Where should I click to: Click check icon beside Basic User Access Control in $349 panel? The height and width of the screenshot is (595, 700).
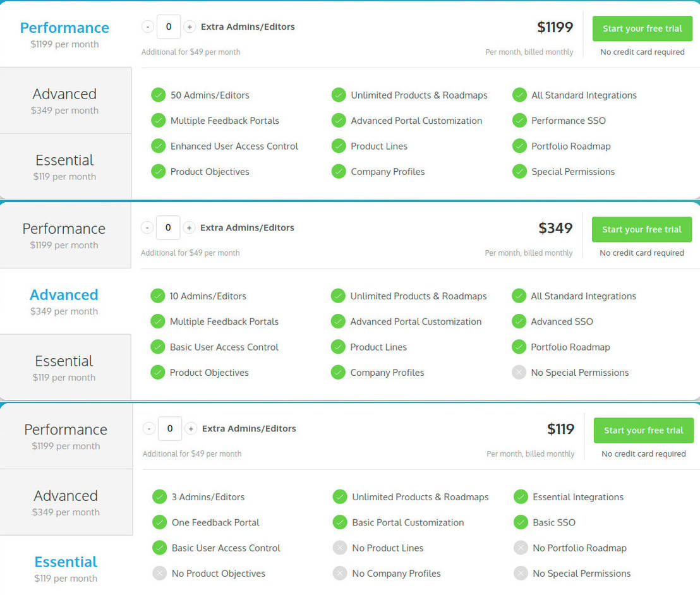coord(157,347)
